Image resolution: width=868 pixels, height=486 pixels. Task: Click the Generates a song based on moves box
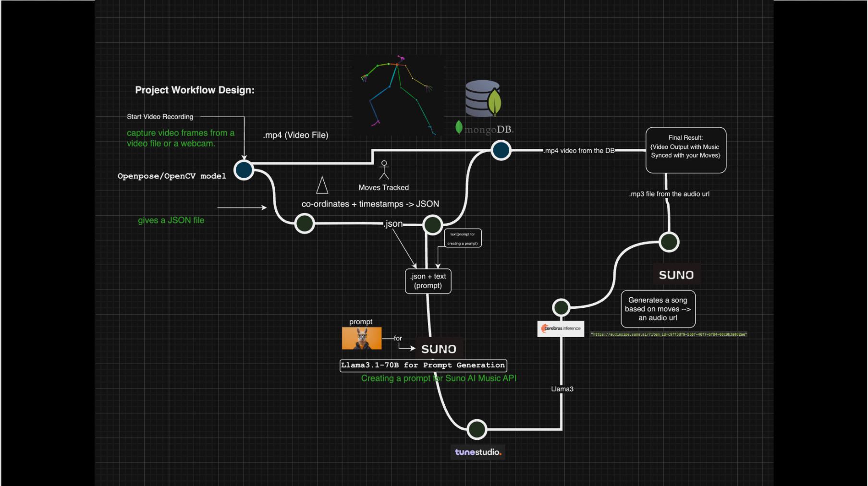[x=658, y=309]
